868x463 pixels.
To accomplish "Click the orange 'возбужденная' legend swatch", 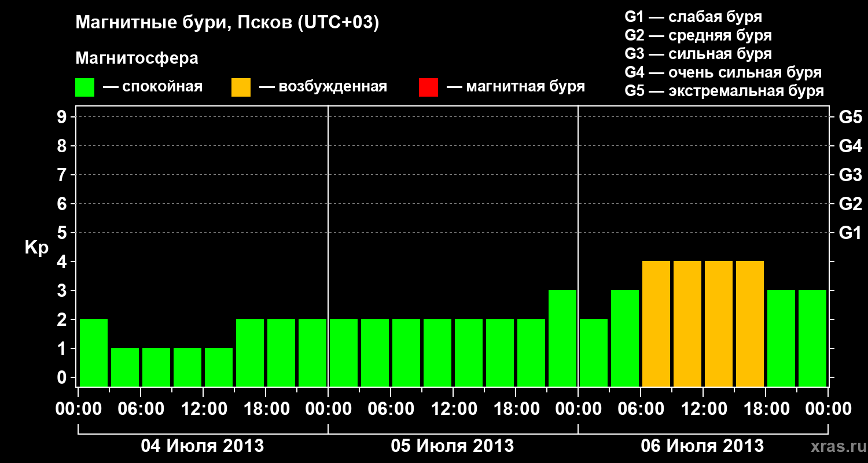I will coord(241,87).
